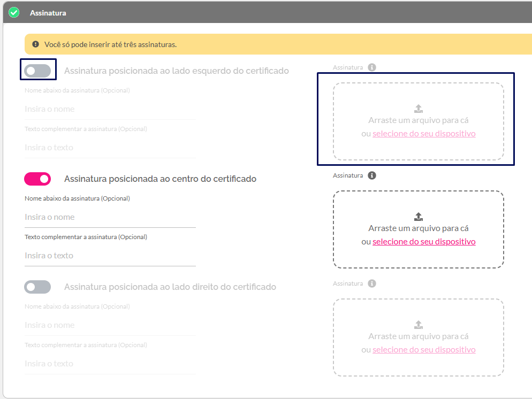
Task: Click 'Assinatura posicionada ao centro do certificado' label
Action: (160, 179)
